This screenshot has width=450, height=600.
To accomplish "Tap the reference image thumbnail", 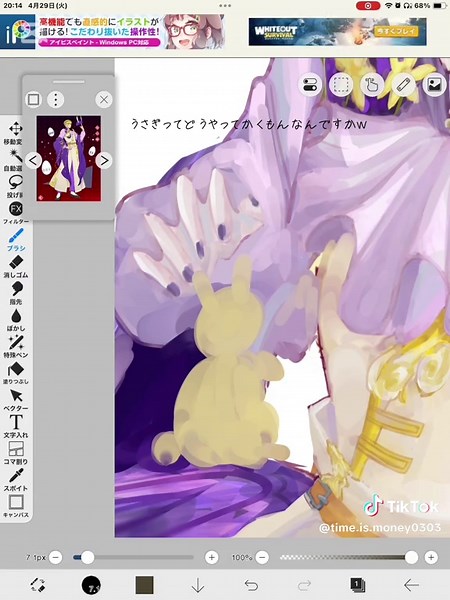I will [69, 158].
